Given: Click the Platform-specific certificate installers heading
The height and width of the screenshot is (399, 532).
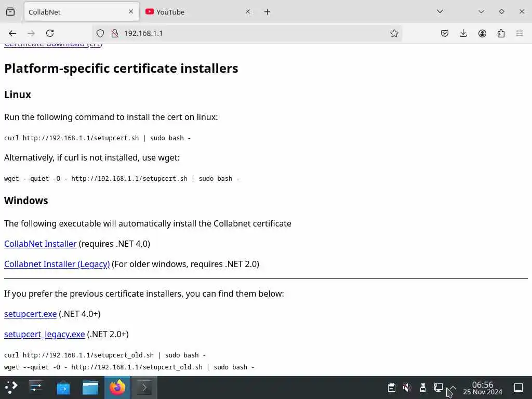Looking at the screenshot, I should pos(121,68).
